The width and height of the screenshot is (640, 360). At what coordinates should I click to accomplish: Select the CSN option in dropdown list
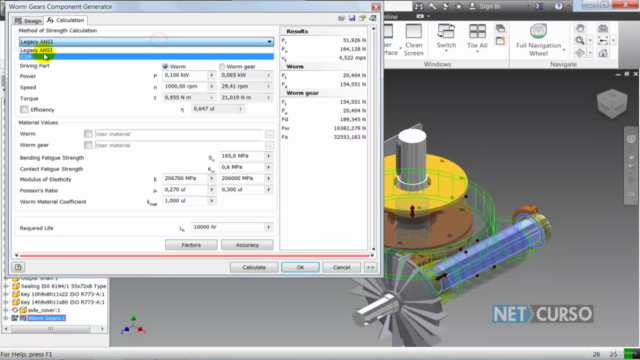(x=147, y=56)
